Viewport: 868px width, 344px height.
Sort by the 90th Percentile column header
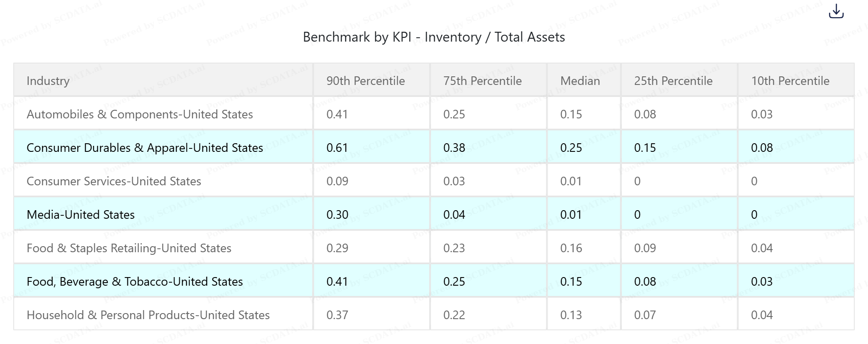[x=365, y=81]
